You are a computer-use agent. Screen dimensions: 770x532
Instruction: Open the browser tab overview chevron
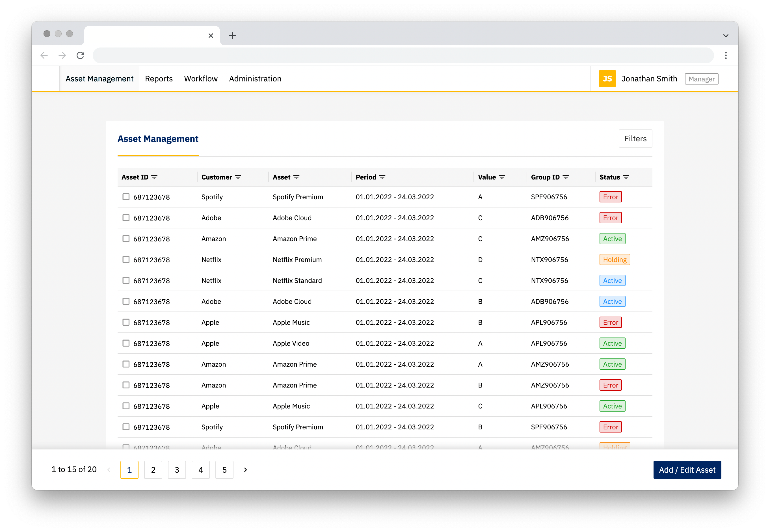coord(726,35)
